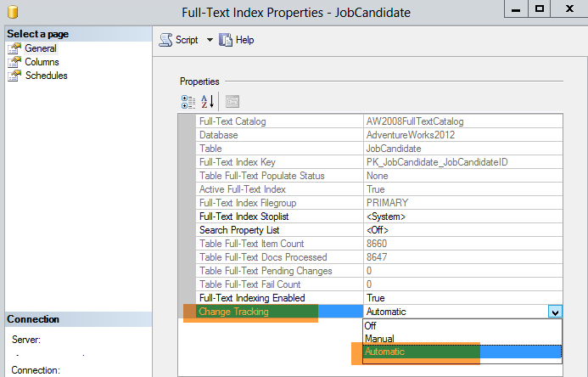This screenshot has width=588, height=377.
Task: Click the Table value JobCandidate
Action: [x=394, y=149]
